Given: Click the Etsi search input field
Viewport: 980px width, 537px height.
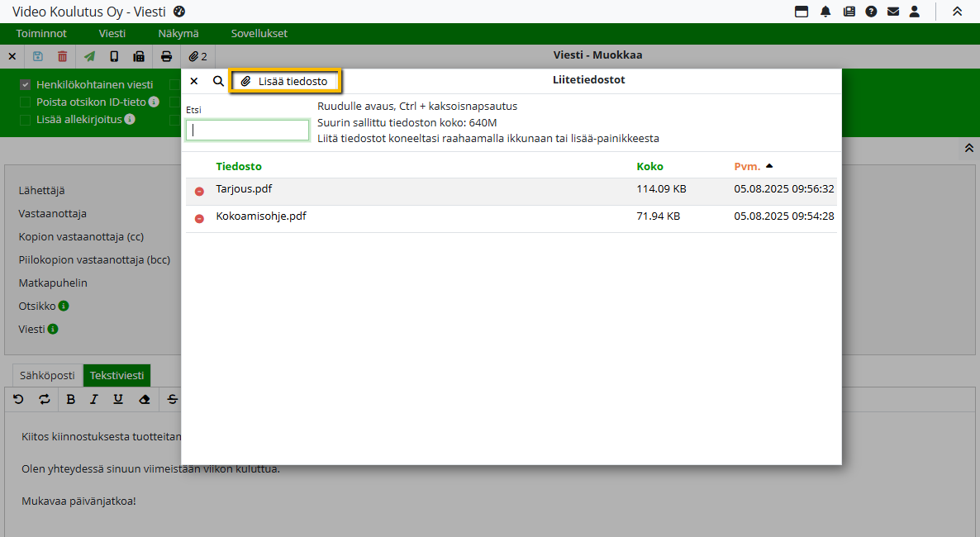Looking at the screenshot, I should point(247,131).
